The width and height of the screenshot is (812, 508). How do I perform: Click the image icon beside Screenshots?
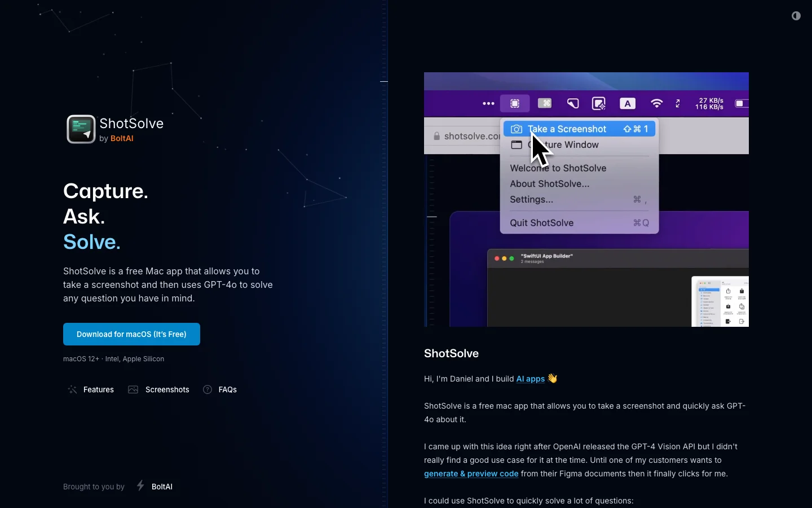[x=133, y=390]
